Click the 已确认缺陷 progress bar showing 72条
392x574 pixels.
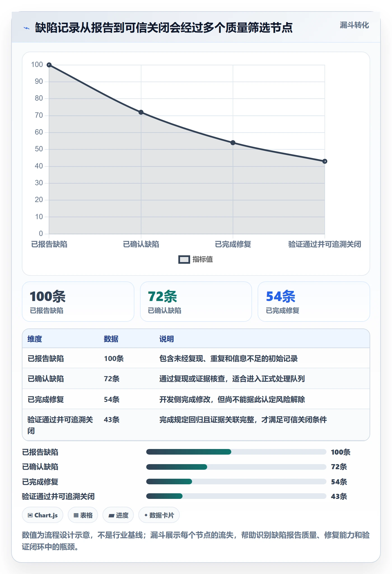coord(236,467)
